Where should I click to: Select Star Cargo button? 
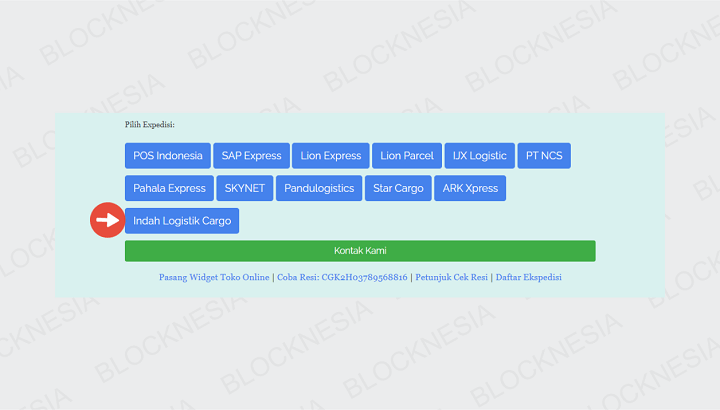pyautogui.click(x=398, y=188)
